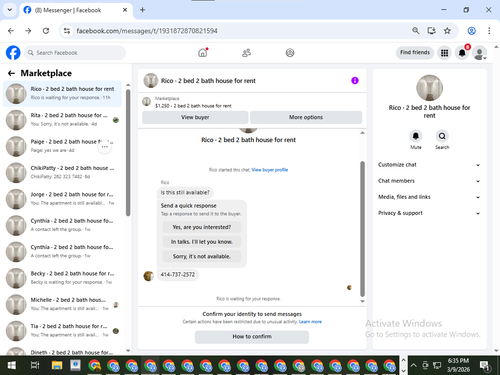Open the Groups icon in top navigation
The height and width of the screenshot is (375, 500).
290,53
